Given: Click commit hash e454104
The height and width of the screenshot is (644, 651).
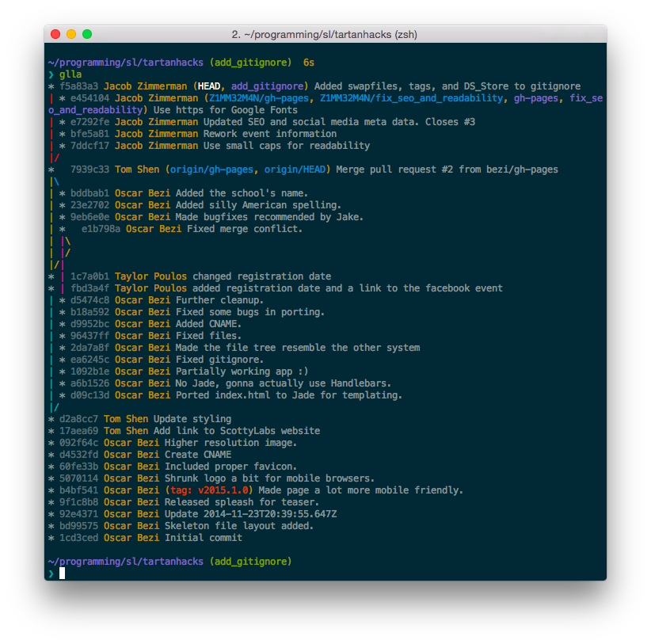Looking at the screenshot, I should [90, 98].
